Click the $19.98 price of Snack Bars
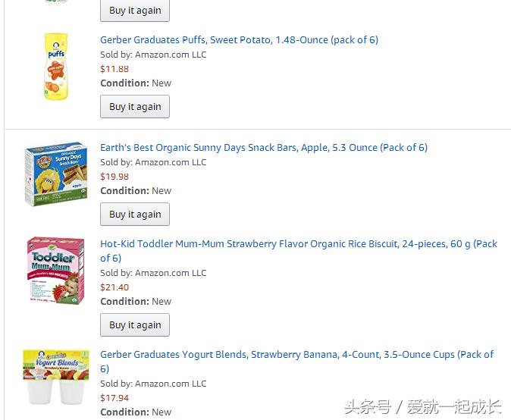 [114, 177]
